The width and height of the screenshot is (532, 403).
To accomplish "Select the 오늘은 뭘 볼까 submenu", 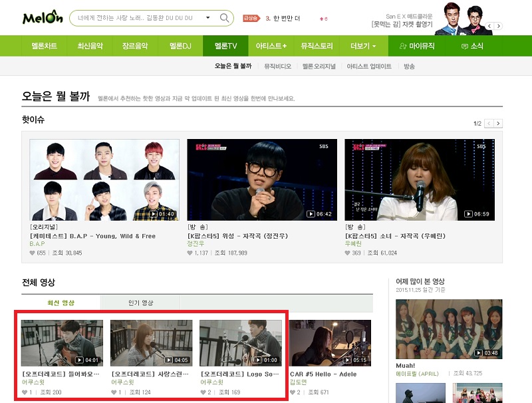I will (233, 66).
